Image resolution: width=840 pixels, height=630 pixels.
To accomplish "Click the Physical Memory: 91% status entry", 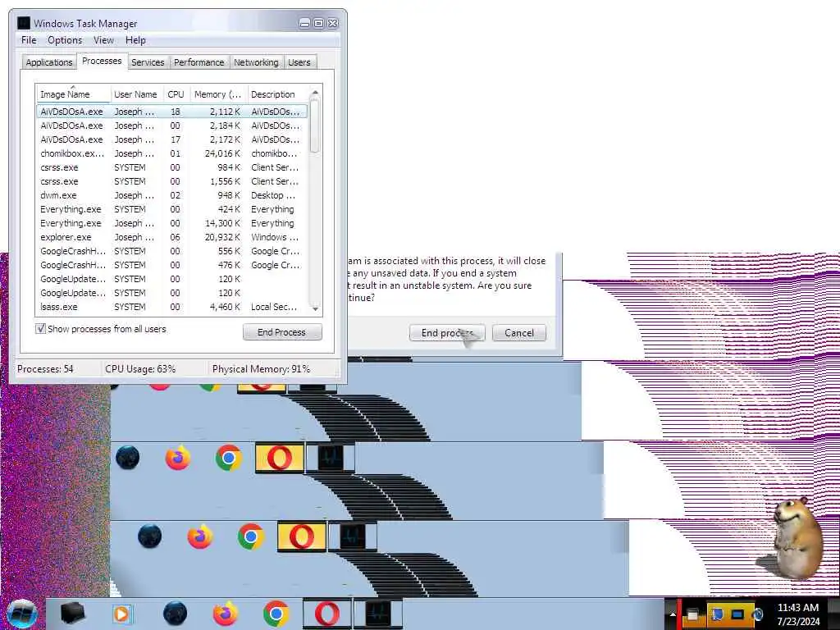I will pyautogui.click(x=261, y=369).
